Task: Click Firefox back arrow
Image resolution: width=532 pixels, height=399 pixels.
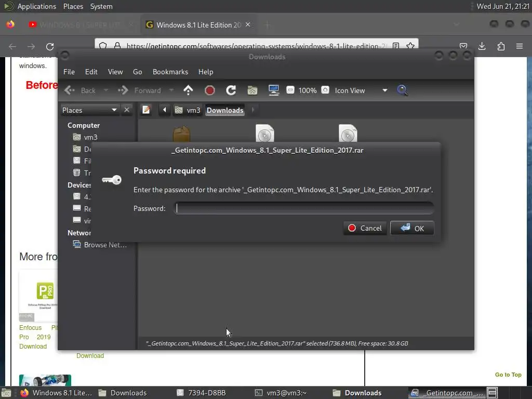Action: (12, 46)
